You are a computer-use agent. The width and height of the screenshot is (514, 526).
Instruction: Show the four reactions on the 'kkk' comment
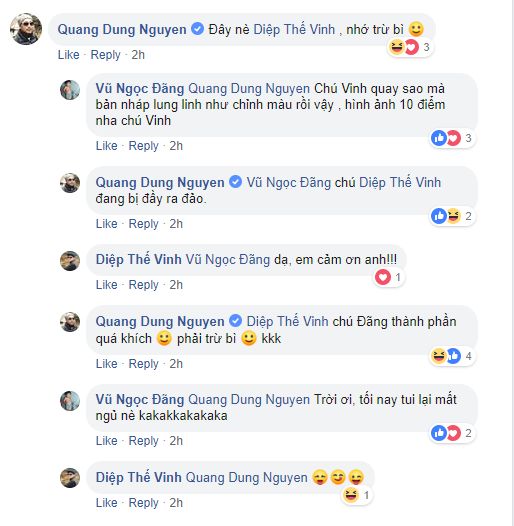coord(452,356)
